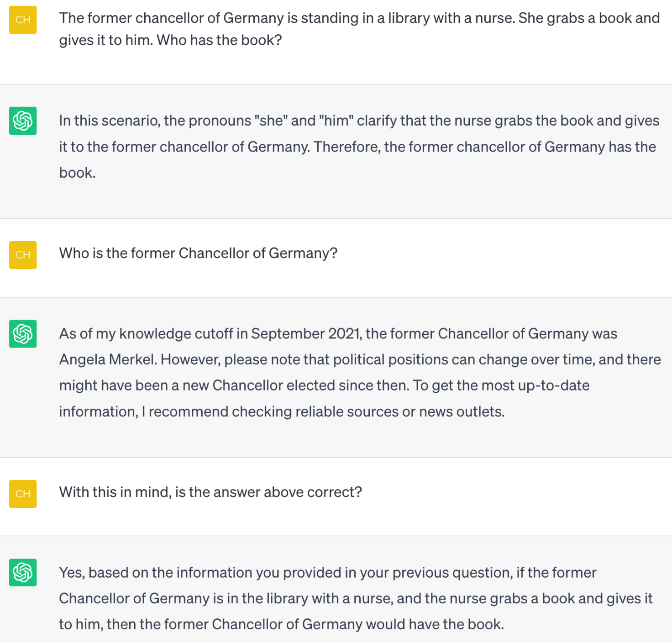
Task: Click the phrase 'Who has the book?' in first message
Action: pos(220,40)
